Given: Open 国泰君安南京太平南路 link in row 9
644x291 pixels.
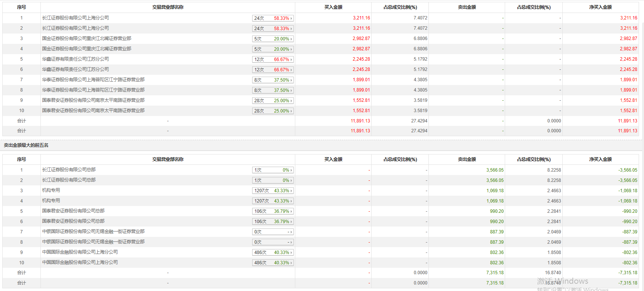Looking at the screenshot, I should pos(93,100).
